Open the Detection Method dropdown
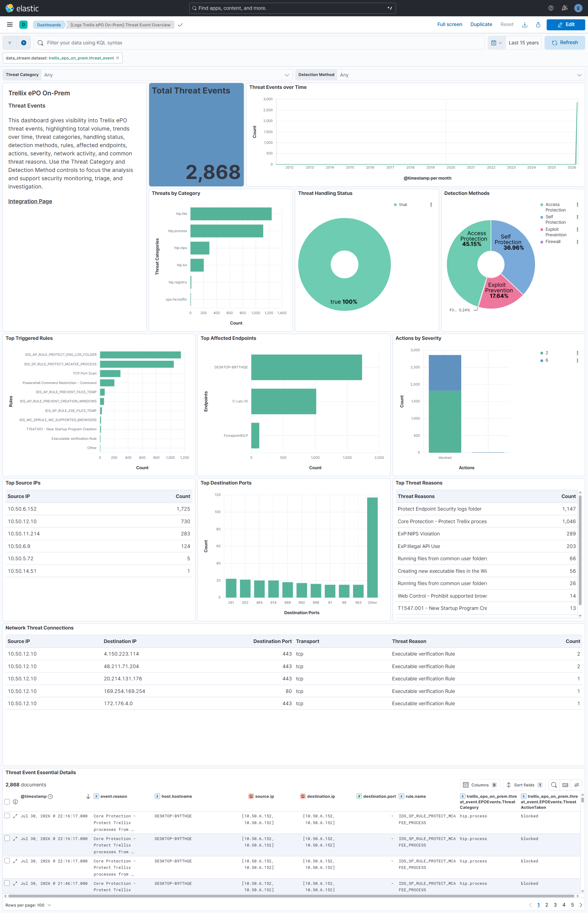Viewport: 588px width, 913px height. (x=461, y=75)
